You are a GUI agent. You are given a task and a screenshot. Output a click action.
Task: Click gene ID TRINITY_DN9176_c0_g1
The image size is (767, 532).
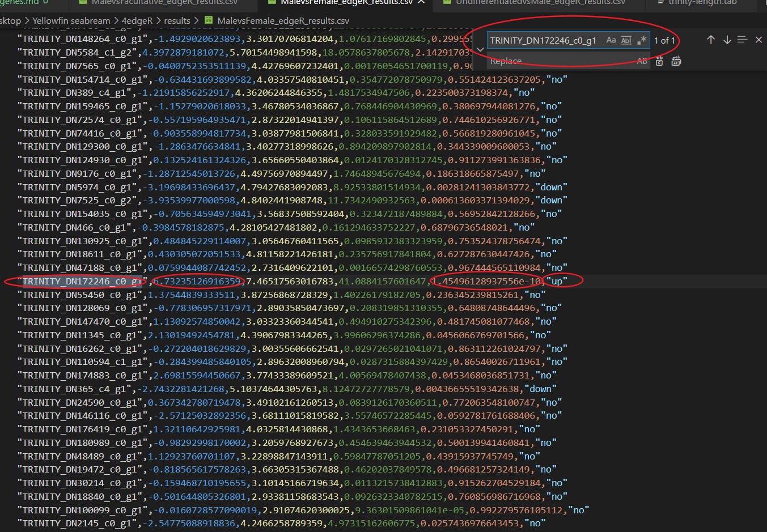[x=77, y=174]
